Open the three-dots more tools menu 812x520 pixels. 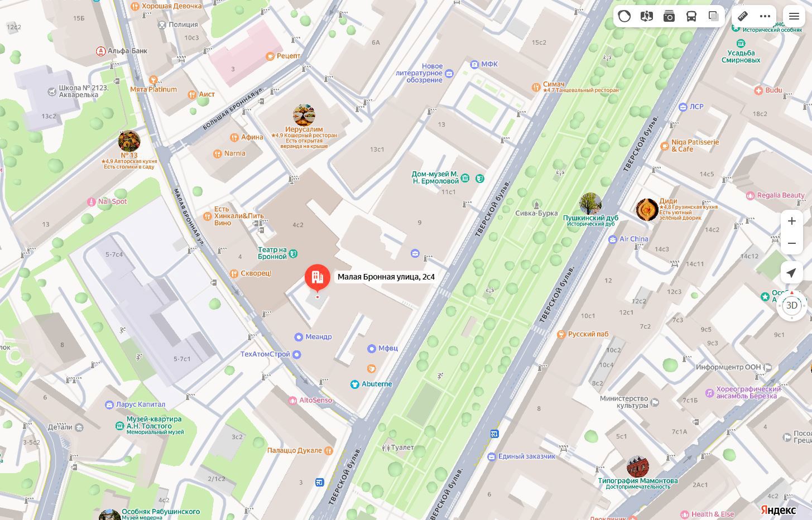coord(765,16)
